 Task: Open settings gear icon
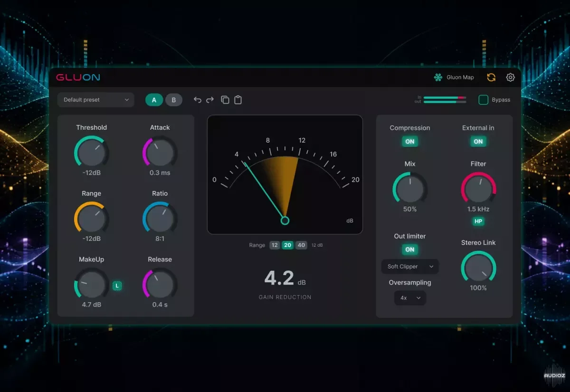[x=511, y=77]
